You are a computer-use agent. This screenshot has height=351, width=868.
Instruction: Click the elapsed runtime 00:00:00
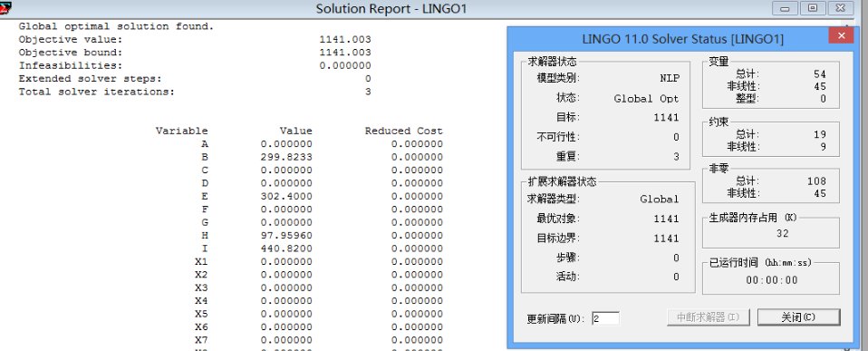(772, 280)
